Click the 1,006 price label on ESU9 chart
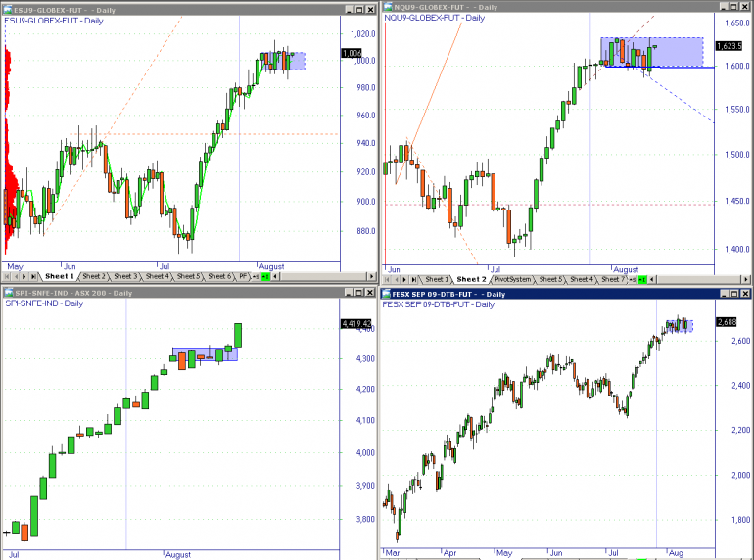754x560 pixels. (352, 53)
